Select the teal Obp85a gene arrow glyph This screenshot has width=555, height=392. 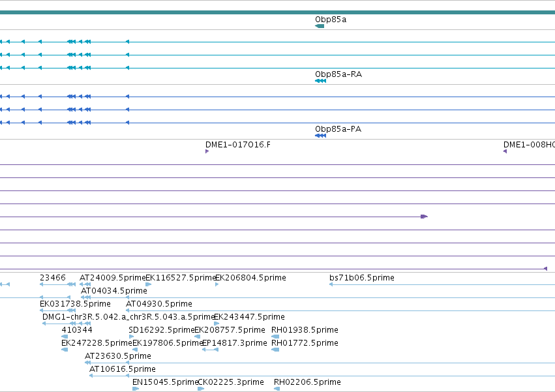click(320, 26)
